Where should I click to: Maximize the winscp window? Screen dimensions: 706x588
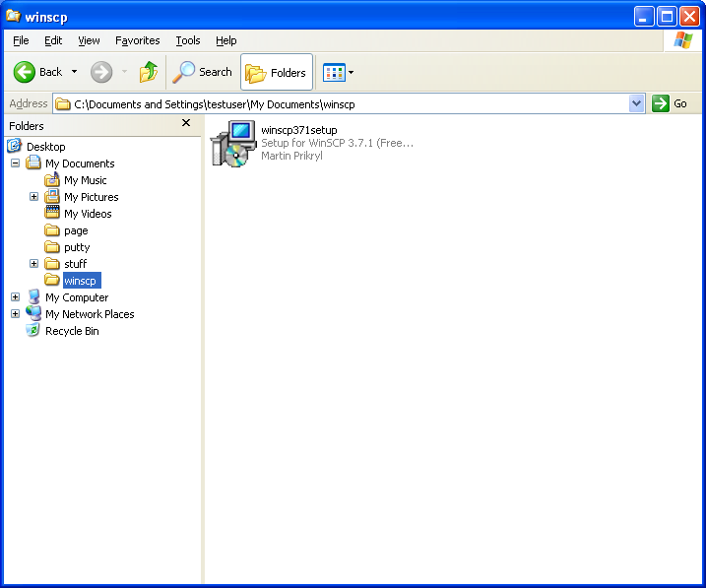pos(667,17)
